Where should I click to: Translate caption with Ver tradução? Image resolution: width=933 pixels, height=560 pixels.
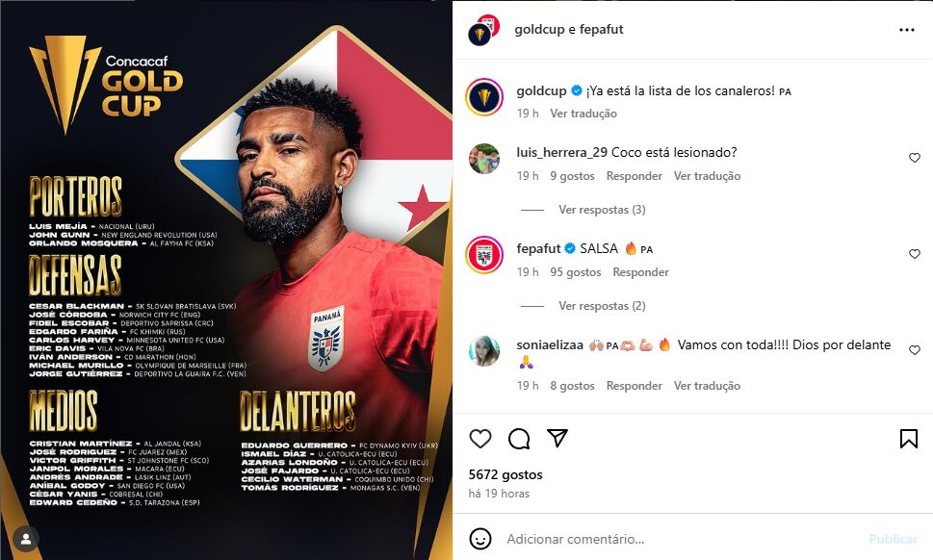(583, 113)
